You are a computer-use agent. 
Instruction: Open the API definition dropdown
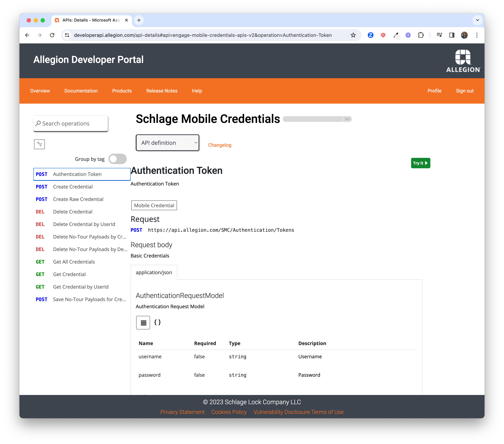pos(167,143)
